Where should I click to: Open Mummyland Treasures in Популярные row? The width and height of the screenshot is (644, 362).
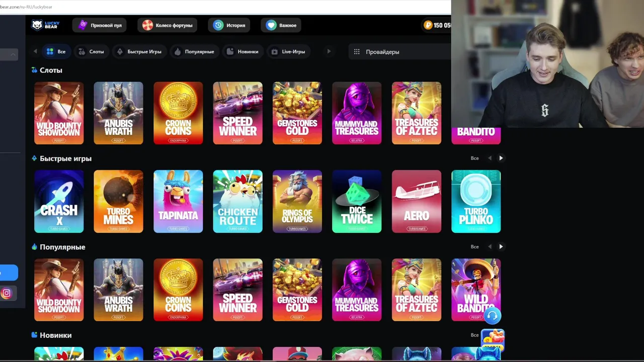tap(357, 290)
